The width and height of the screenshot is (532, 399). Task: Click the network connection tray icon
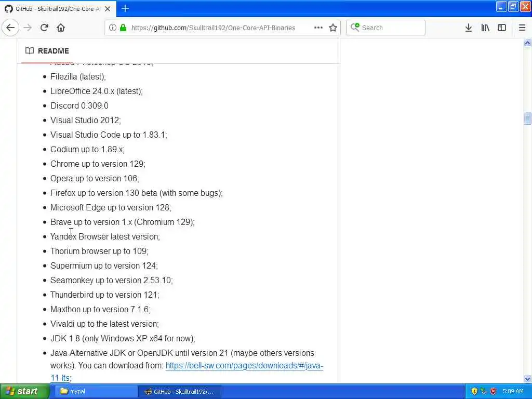[x=484, y=391]
